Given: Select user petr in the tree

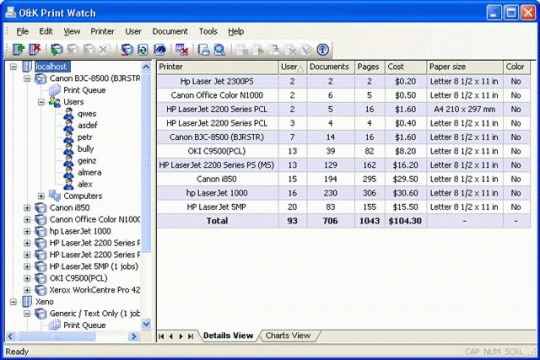Looking at the screenshot, I should click(x=85, y=137).
